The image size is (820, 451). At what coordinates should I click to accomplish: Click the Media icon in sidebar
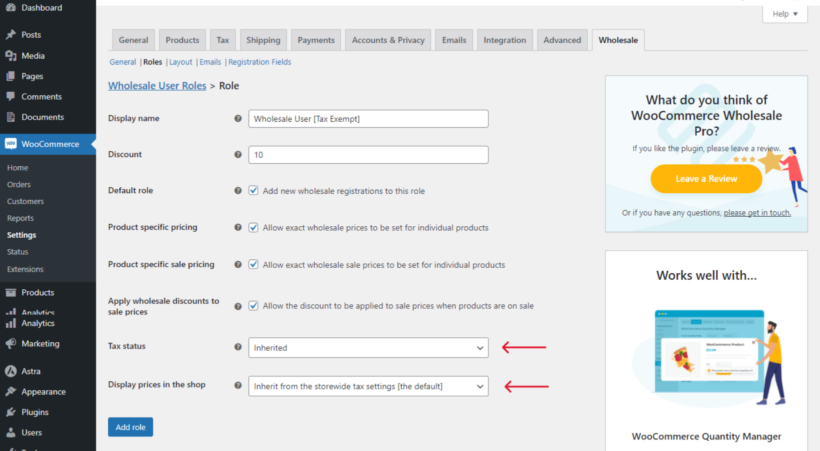tap(10, 55)
